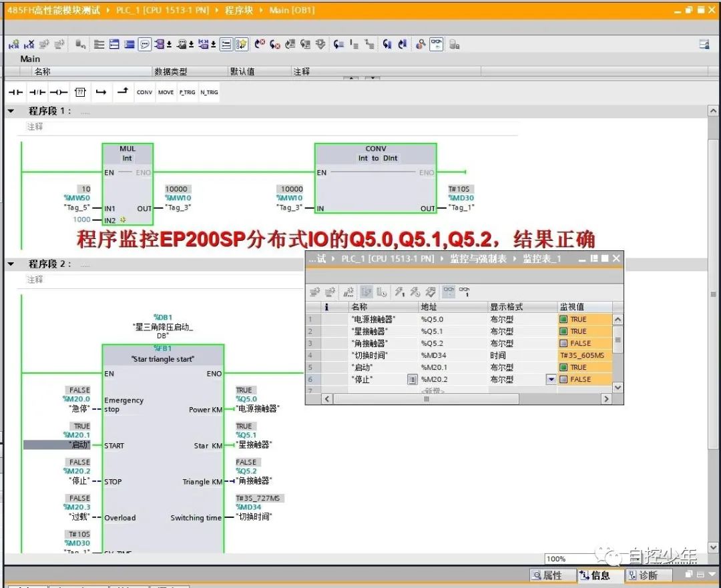Insert a normally closed contact from favorites

(37, 92)
